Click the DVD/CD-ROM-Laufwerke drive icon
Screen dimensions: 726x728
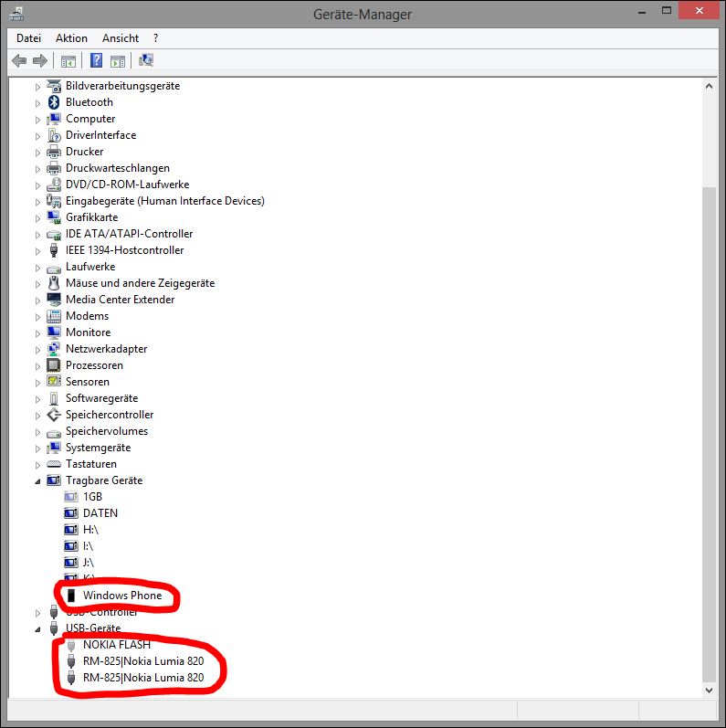pyautogui.click(x=54, y=185)
